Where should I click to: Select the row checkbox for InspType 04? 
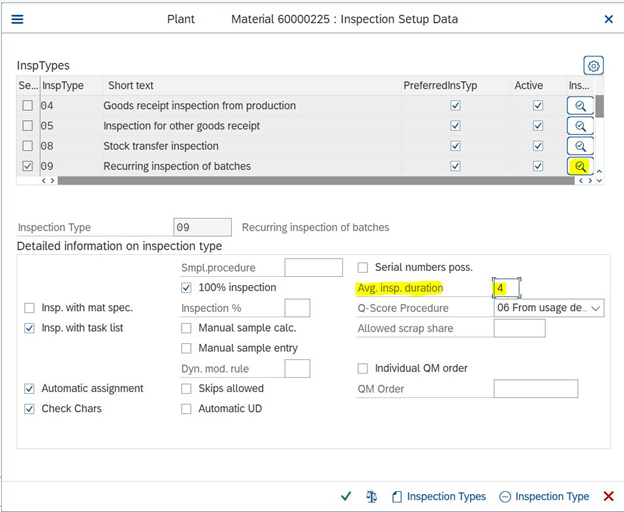click(27, 106)
